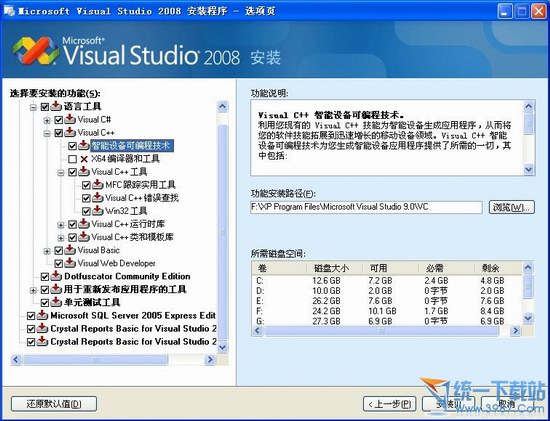The width and height of the screenshot is (550, 421).
Task: Click the install icon beside Visual Web Developer
Action: 70,263
